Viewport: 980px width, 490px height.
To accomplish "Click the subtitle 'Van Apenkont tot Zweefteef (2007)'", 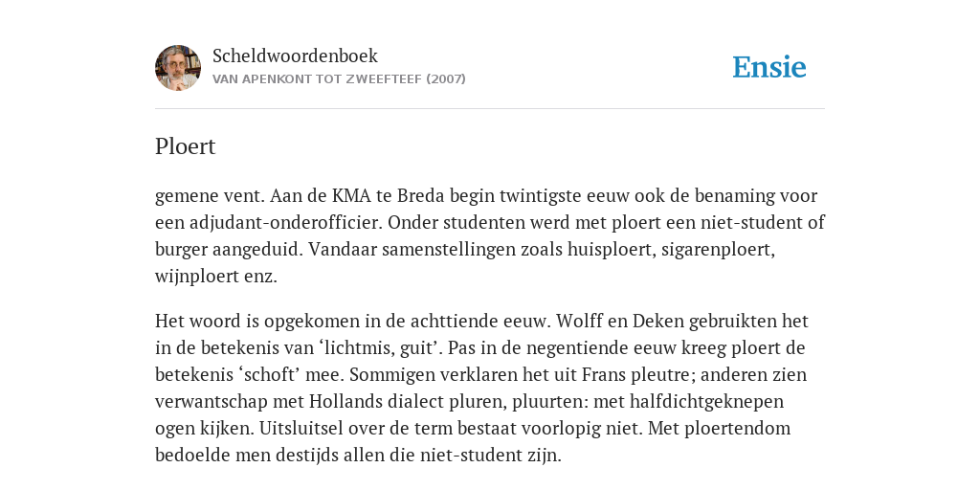I will click(x=339, y=79).
